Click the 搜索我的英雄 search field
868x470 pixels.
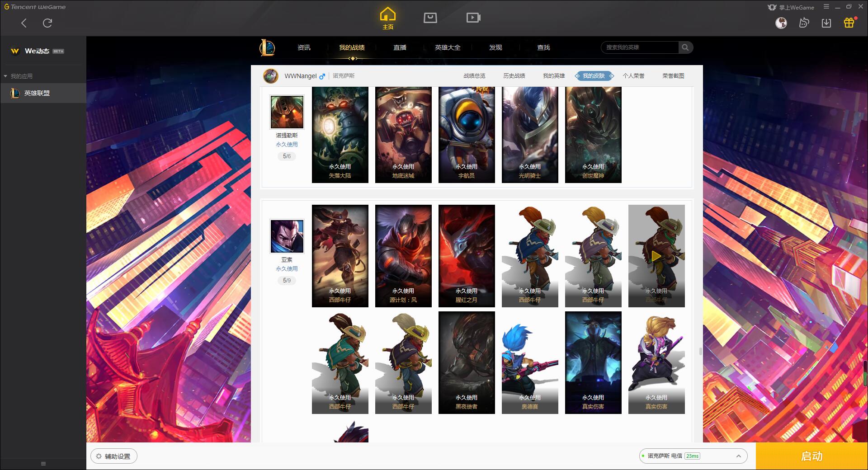[x=640, y=47]
